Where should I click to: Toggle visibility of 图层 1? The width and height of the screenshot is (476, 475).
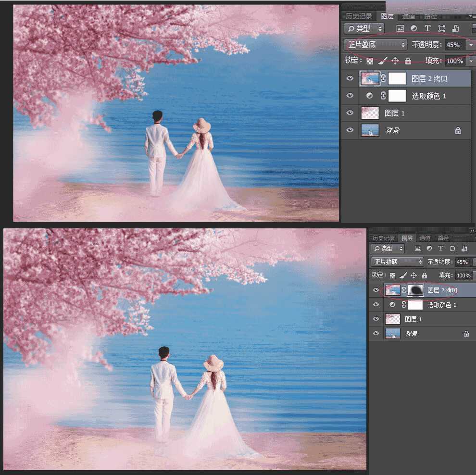click(x=350, y=112)
